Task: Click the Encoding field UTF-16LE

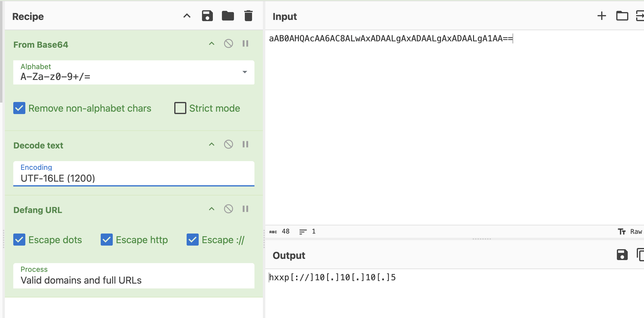Action: click(x=134, y=174)
